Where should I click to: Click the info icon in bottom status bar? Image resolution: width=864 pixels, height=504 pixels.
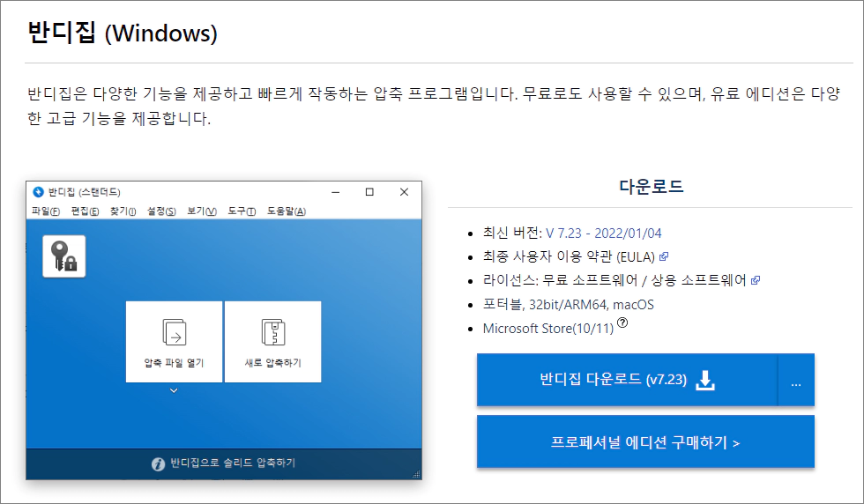(158, 463)
